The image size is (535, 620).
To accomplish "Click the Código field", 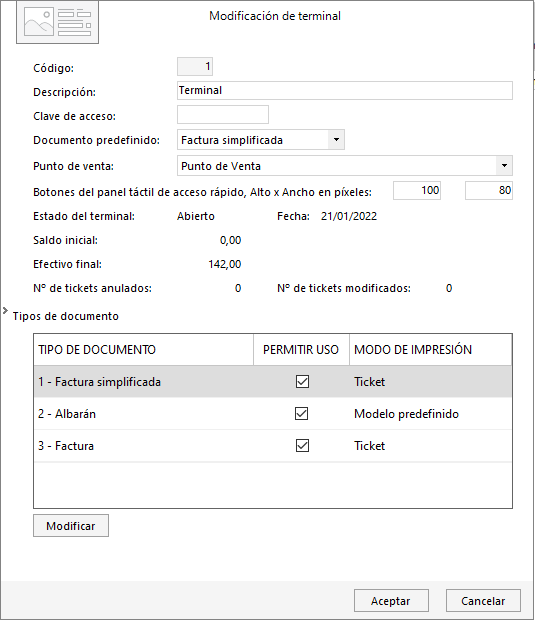I will pos(195,66).
